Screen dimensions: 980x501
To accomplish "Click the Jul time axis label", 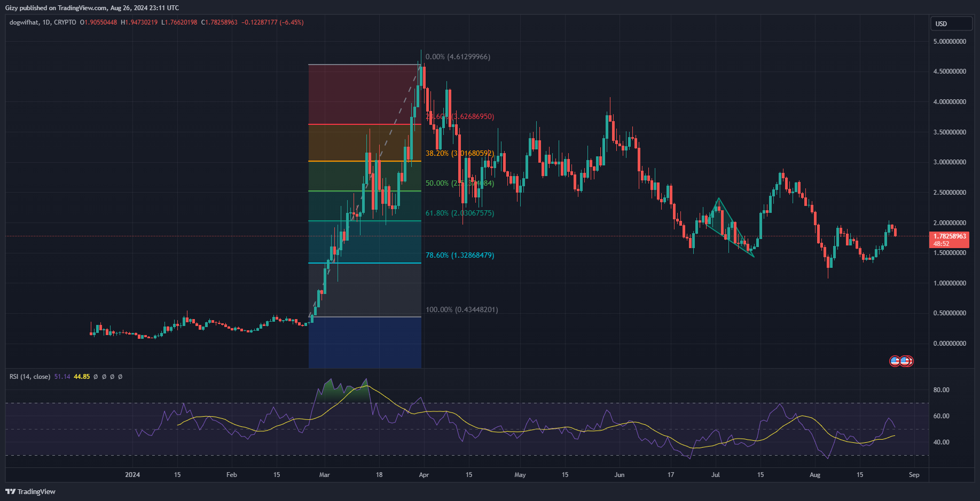I will tap(716, 475).
